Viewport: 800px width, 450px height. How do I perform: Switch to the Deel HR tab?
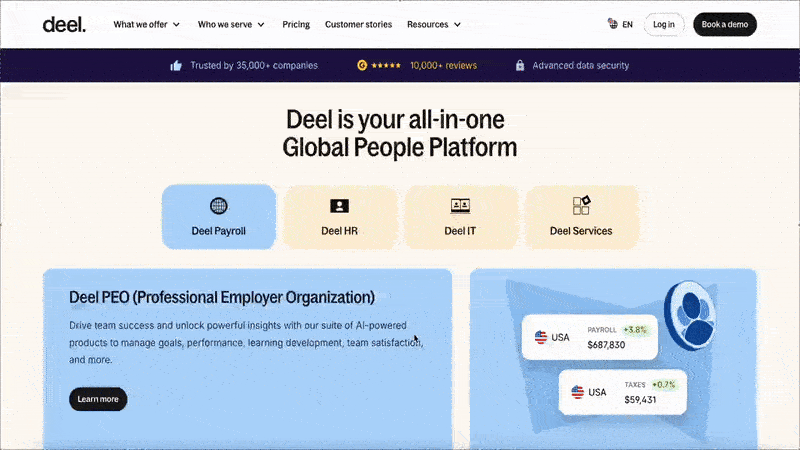pos(339,217)
